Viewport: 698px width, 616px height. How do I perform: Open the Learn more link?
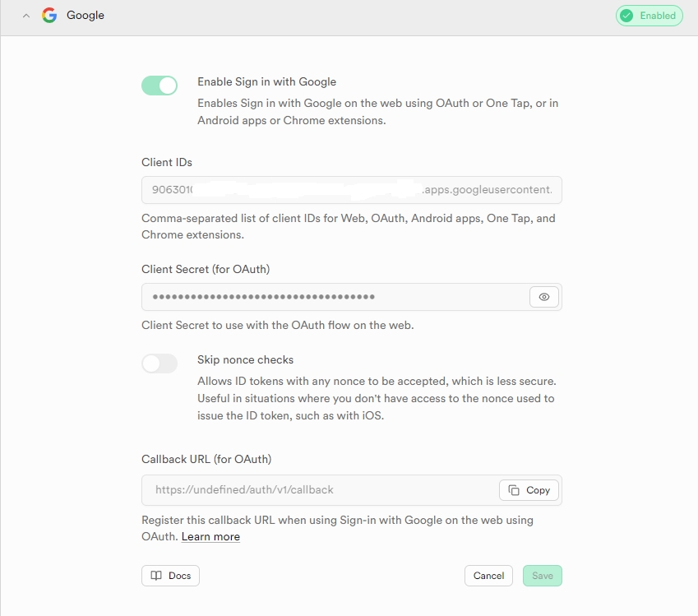pos(210,537)
